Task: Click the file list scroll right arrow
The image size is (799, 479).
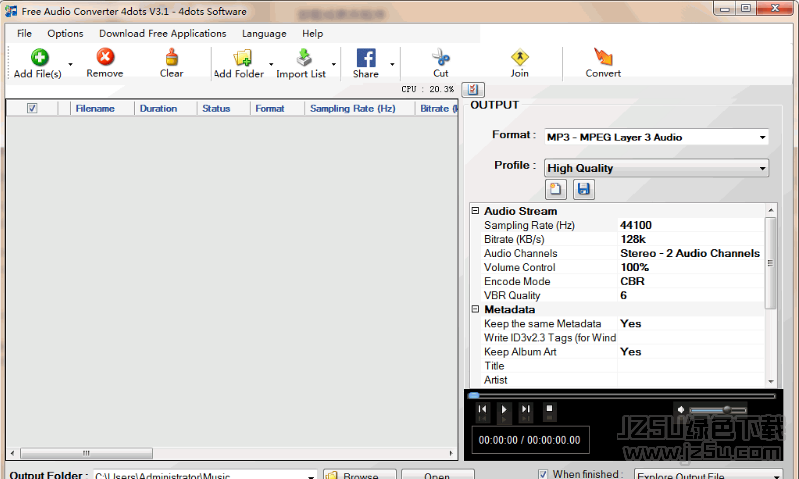Action: (451, 453)
